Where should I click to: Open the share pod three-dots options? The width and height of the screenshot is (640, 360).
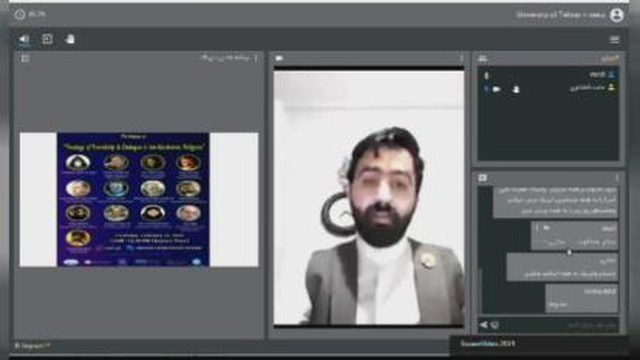[x=256, y=58]
